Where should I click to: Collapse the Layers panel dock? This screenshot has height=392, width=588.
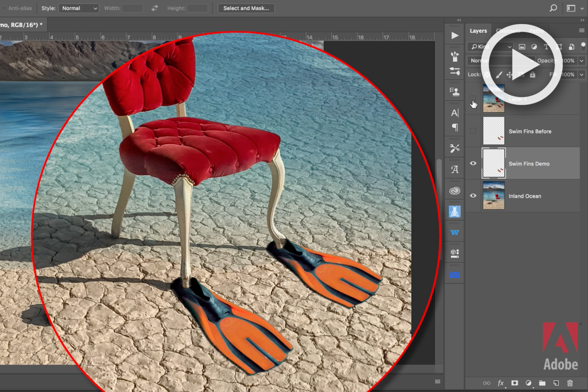tap(582, 20)
